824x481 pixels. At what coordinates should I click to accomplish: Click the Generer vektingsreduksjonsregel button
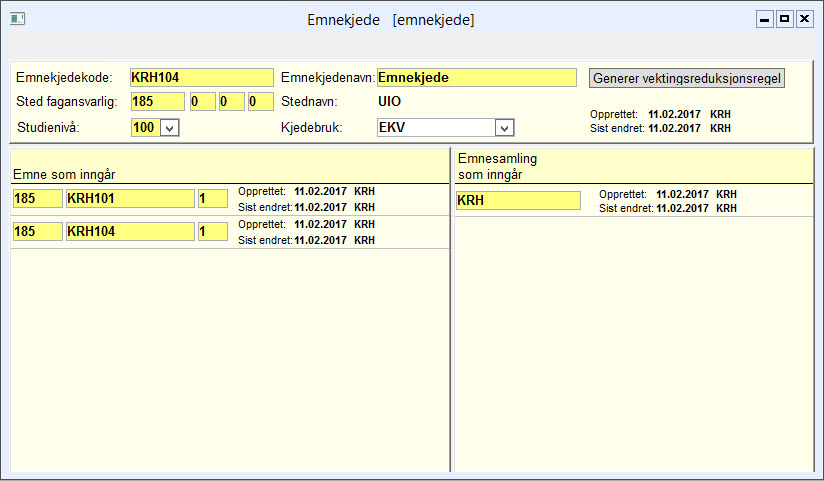[686, 78]
